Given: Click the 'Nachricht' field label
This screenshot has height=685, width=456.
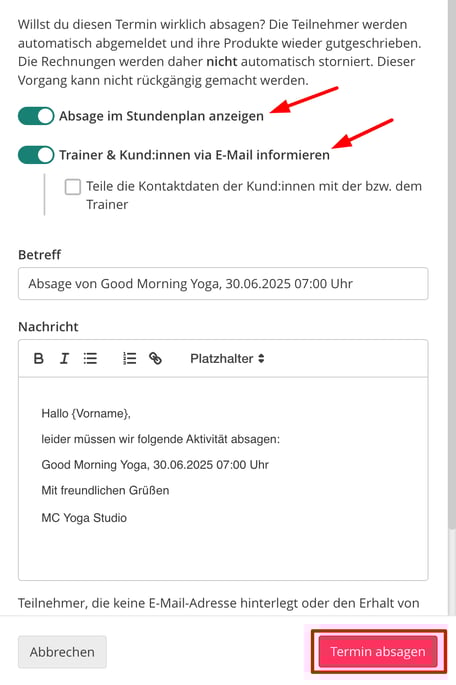Looking at the screenshot, I should [x=48, y=326].
